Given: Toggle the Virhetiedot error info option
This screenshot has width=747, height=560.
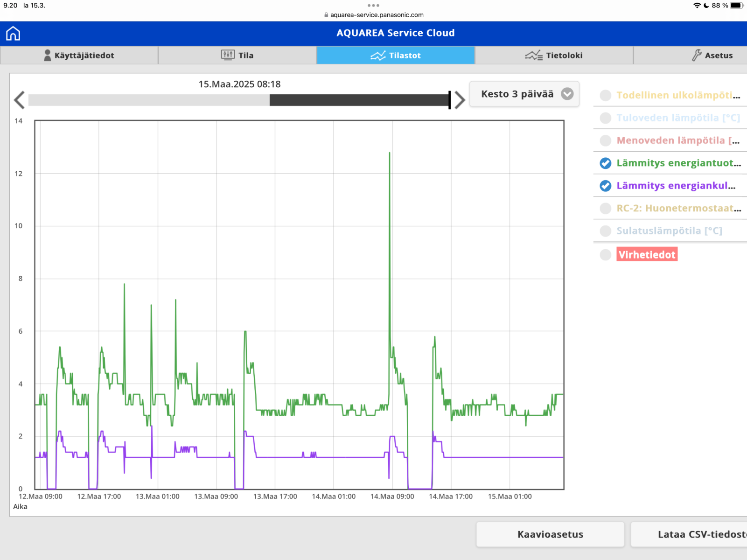Looking at the screenshot, I should (605, 255).
